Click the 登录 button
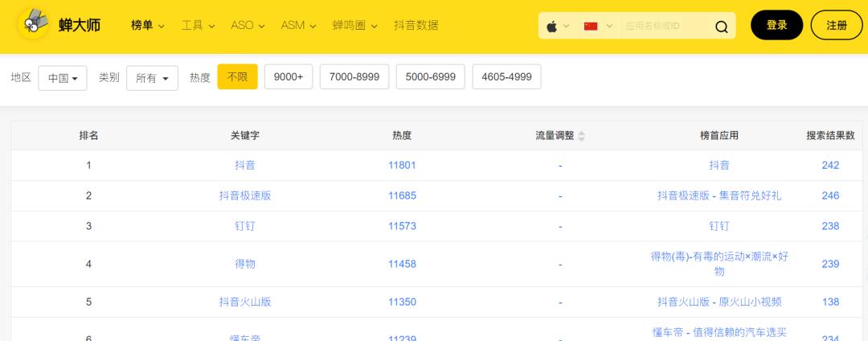Screen dimensions: 868x341 tap(776, 26)
